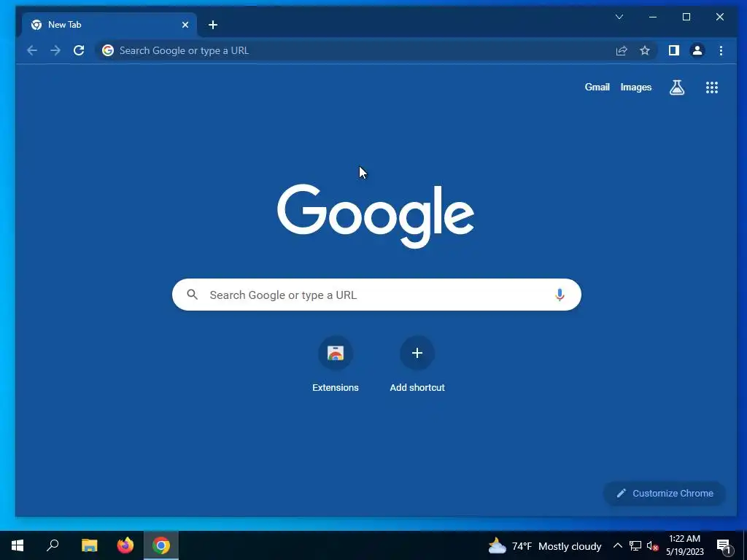The height and width of the screenshot is (560, 747).
Task: Show hidden system tray icons
Action: [x=617, y=545]
